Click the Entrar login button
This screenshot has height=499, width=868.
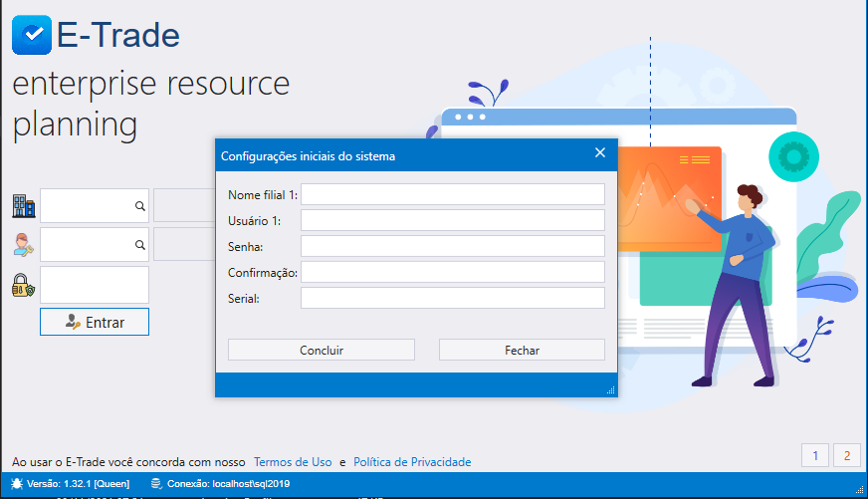tap(95, 322)
